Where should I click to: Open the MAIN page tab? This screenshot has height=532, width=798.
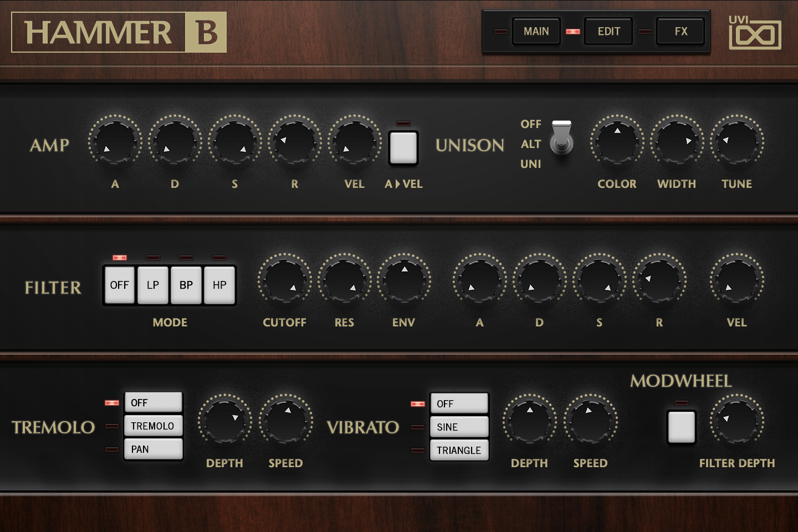536,32
